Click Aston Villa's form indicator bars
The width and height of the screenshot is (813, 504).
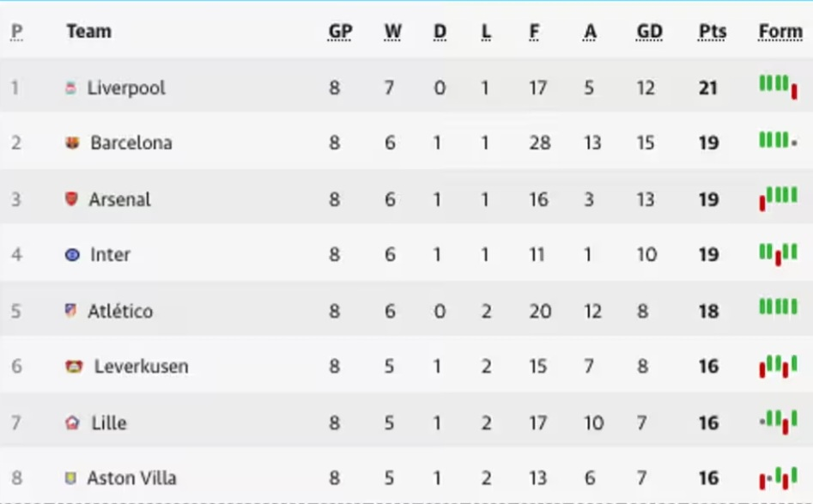click(x=778, y=477)
